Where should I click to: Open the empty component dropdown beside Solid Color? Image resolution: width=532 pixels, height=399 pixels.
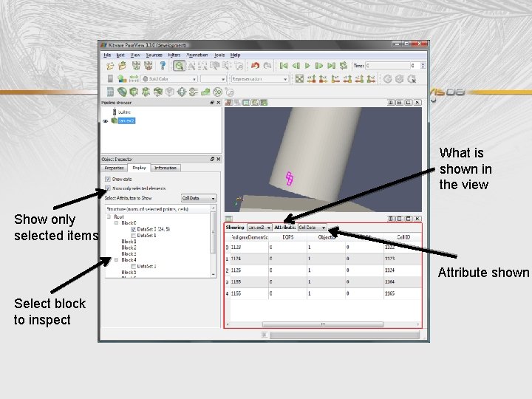[213, 79]
